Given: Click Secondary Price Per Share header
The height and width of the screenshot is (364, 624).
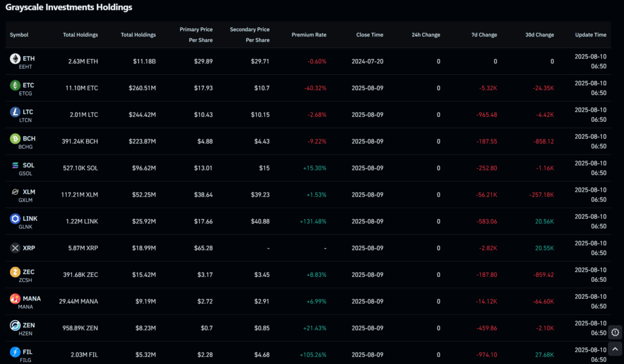Looking at the screenshot, I should point(249,35).
